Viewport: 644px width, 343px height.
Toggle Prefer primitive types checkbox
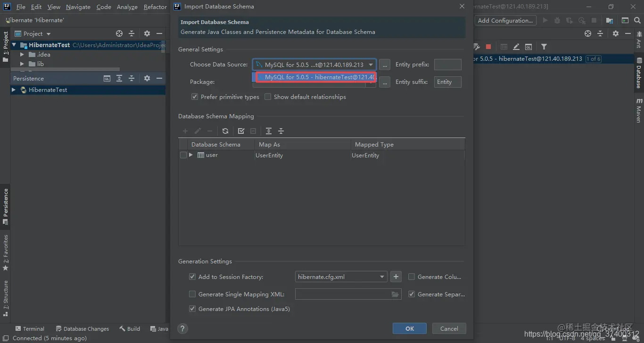click(x=194, y=97)
